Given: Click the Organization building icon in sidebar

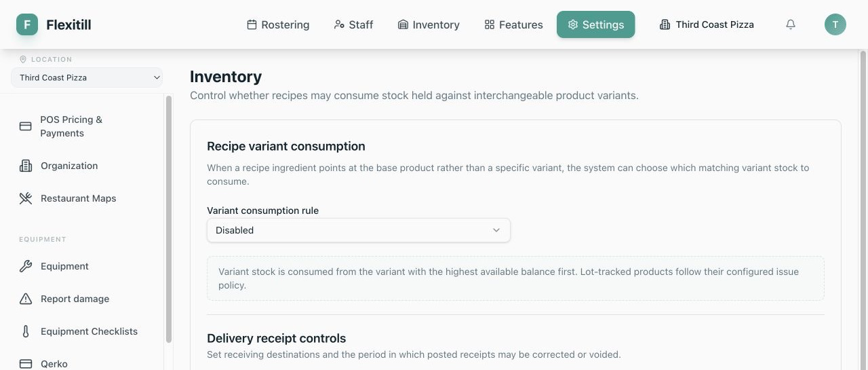Looking at the screenshot, I should 26,166.
